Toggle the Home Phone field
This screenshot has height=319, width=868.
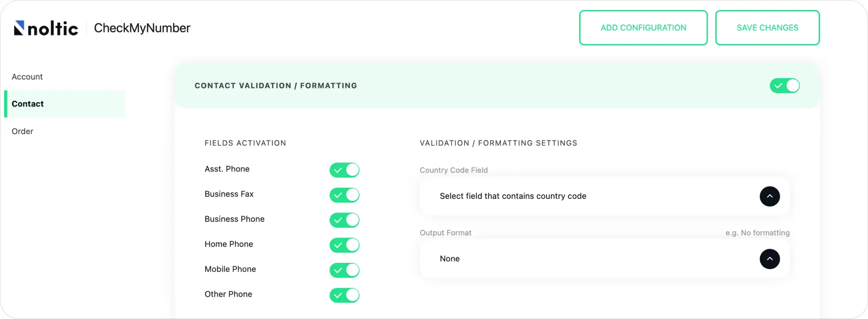(x=344, y=245)
